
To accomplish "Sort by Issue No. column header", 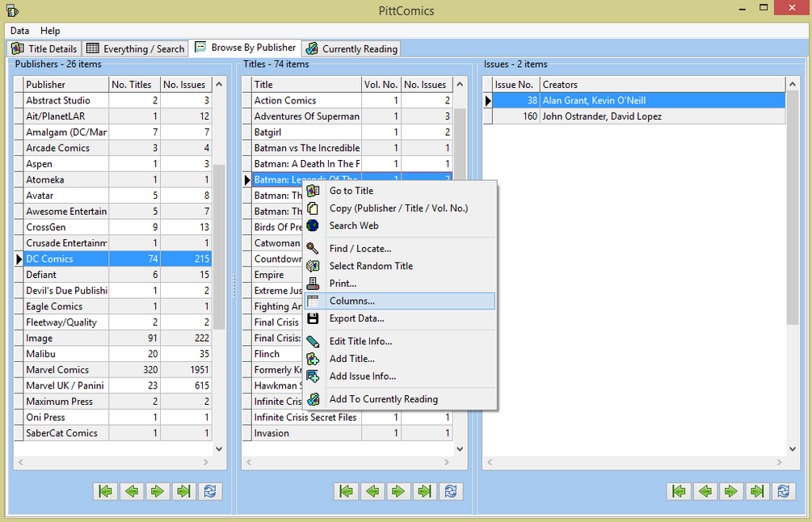I will tap(515, 84).
